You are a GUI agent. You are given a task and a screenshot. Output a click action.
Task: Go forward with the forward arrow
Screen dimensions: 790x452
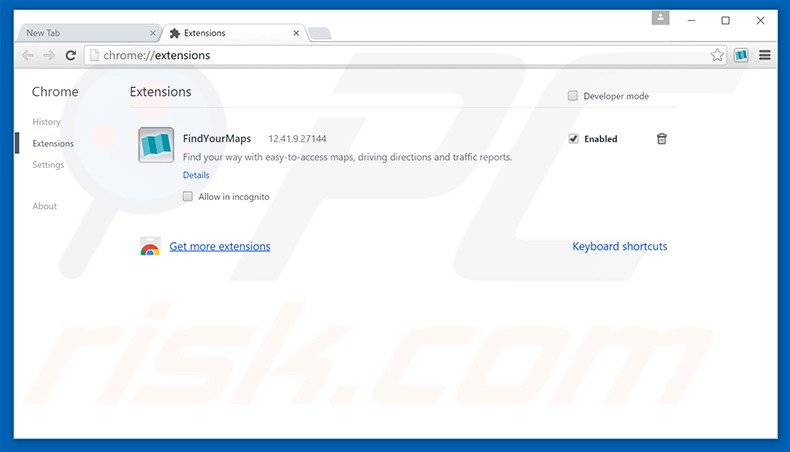tap(49, 55)
